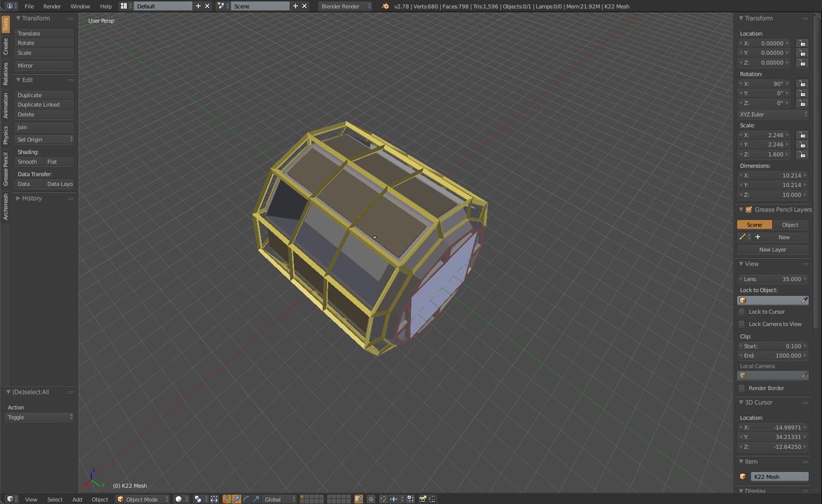Viewport: 822px width, 504px height.
Task: Open grease pencil data browser
Action: coord(745,237)
